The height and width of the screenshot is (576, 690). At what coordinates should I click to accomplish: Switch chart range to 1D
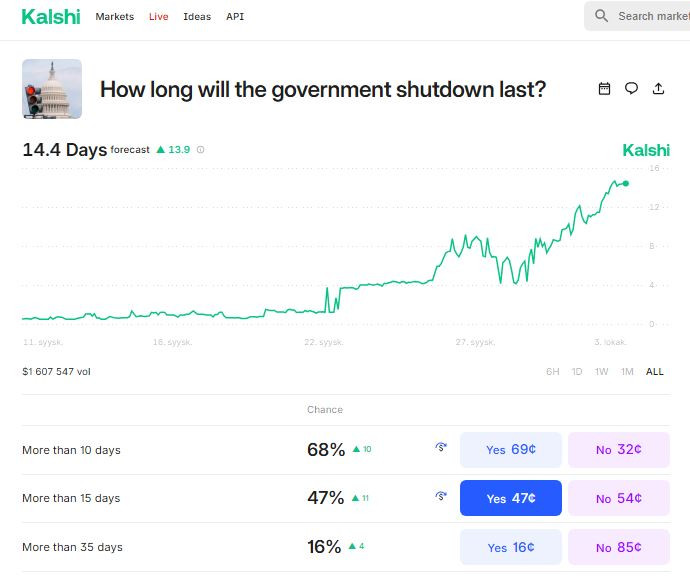tap(577, 372)
